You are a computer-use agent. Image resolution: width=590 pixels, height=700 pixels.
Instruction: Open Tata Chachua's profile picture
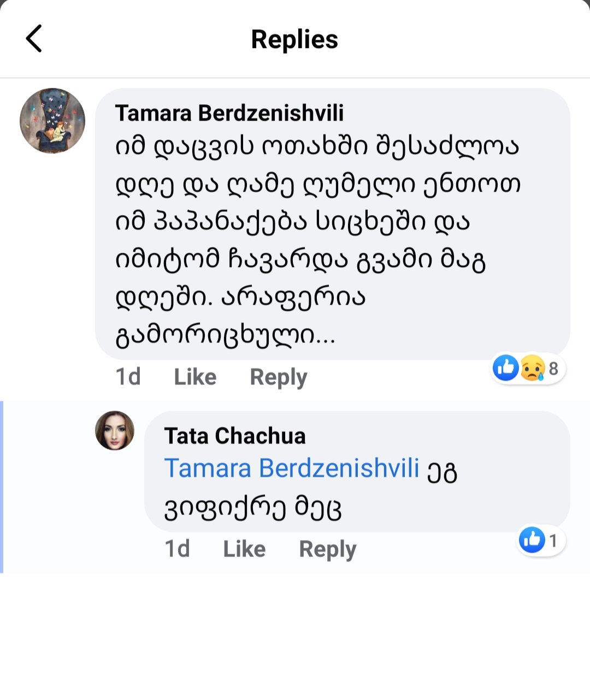coord(115,431)
